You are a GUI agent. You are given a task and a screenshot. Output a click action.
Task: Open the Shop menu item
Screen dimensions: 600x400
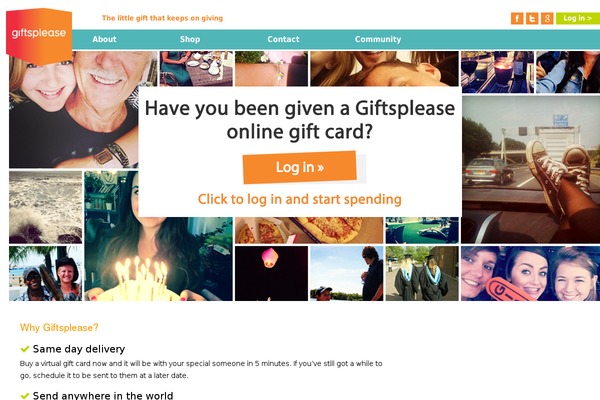click(190, 39)
